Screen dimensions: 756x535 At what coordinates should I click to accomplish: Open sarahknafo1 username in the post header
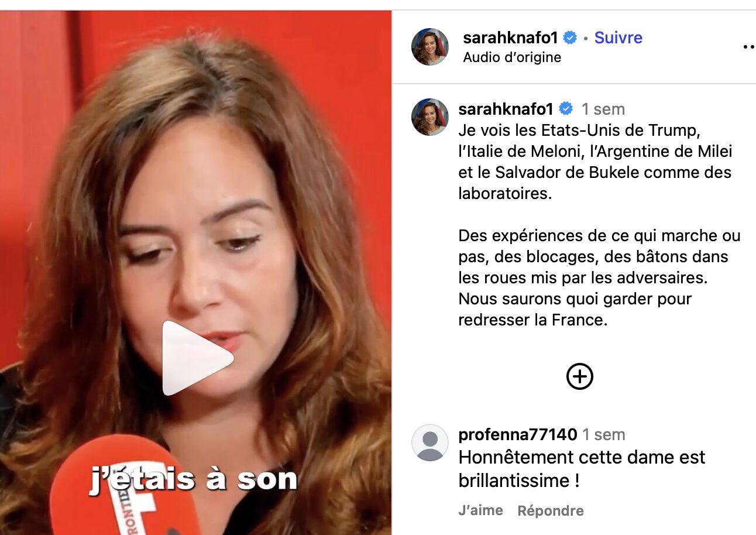pyautogui.click(x=511, y=38)
